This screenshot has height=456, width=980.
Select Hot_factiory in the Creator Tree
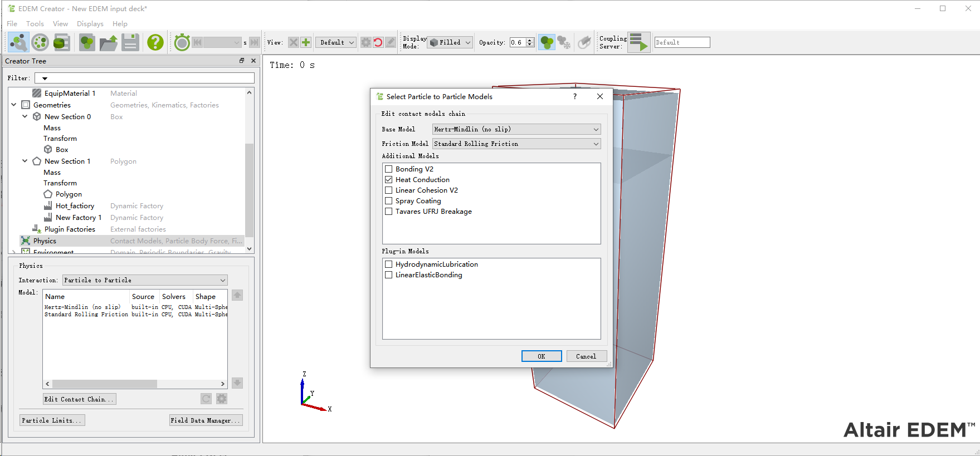(75, 206)
